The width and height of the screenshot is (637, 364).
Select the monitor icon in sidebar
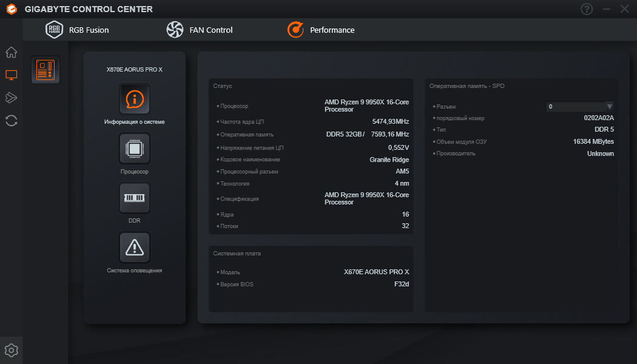click(12, 75)
